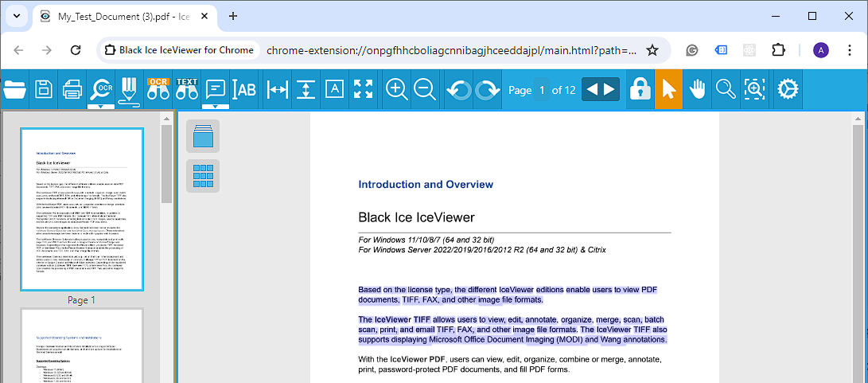The image size is (868, 383).
Task: Click the "Black Ice IceViewer" title text
Action: [416, 217]
